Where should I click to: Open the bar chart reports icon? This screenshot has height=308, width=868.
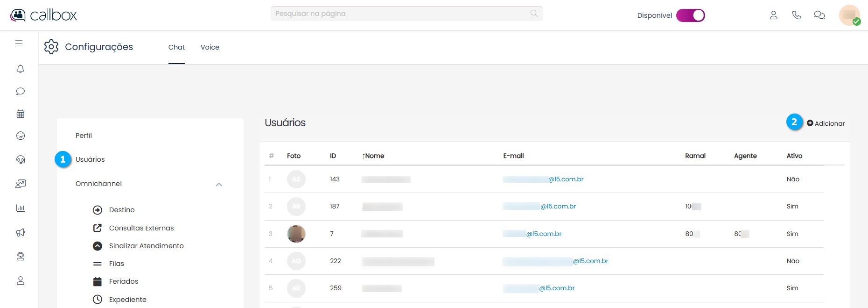coord(20,208)
